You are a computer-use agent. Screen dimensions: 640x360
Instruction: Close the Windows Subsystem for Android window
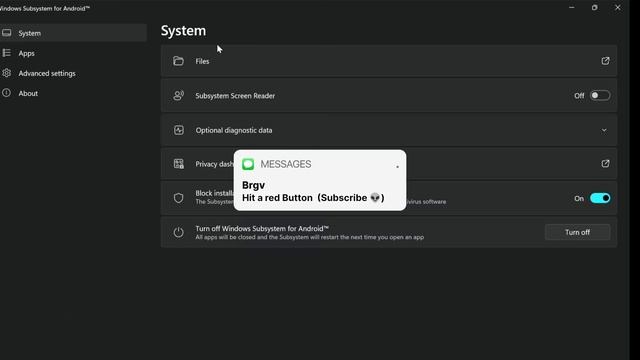[x=618, y=7]
